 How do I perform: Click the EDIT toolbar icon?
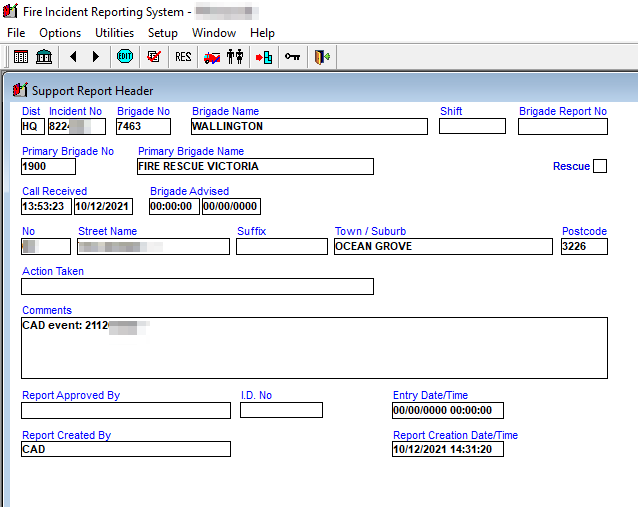click(x=125, y=57)
